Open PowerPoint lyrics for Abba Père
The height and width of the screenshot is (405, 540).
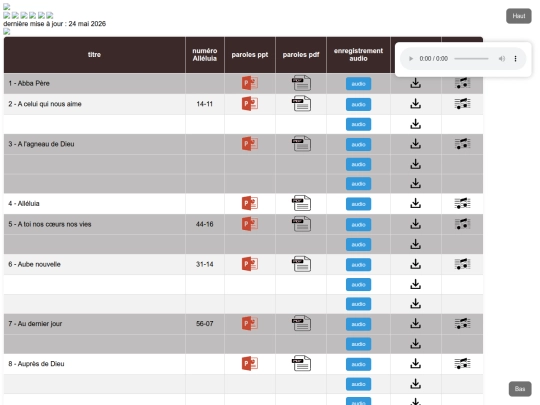[x=250, y=83]
